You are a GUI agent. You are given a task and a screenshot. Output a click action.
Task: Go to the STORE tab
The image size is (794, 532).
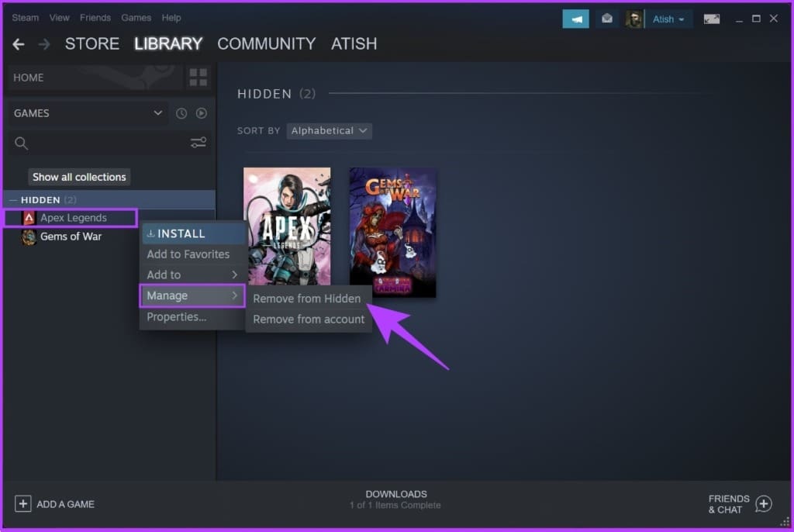[92, 44]
